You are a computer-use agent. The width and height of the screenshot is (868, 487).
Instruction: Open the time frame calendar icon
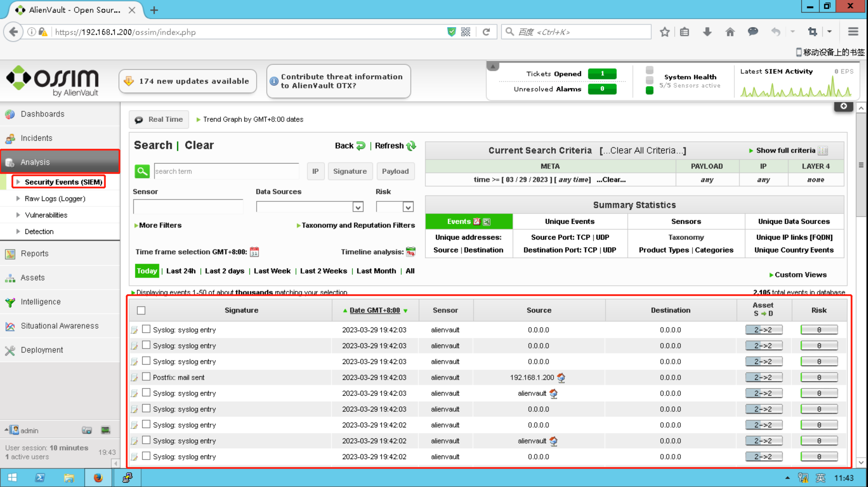coord(254,252)
